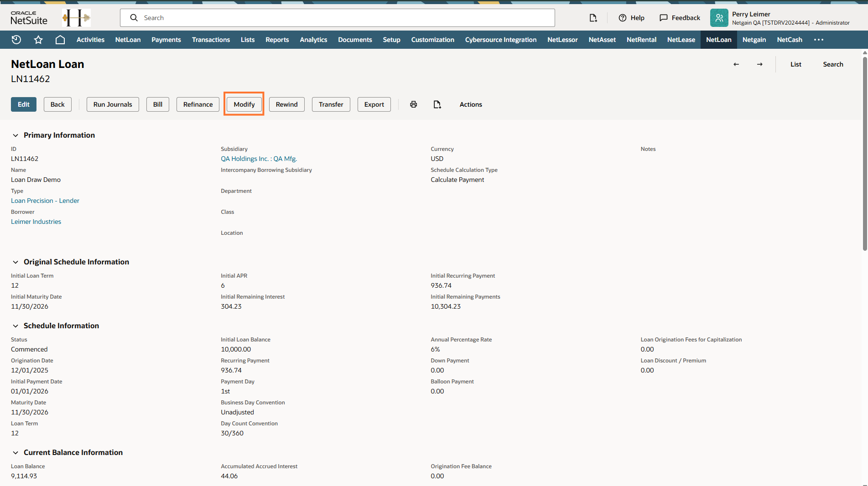This screenshot has height=486, width=868.
Task: Open the Create New icon in header
Action: (x=593, y=18)
